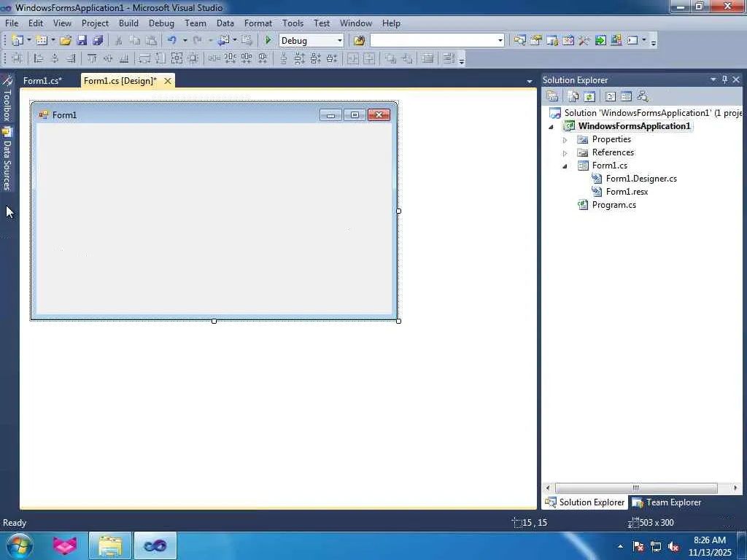747x560 pixels.
Task: Click View Designer icon in Solution Explorer
Action: [626, 97]
